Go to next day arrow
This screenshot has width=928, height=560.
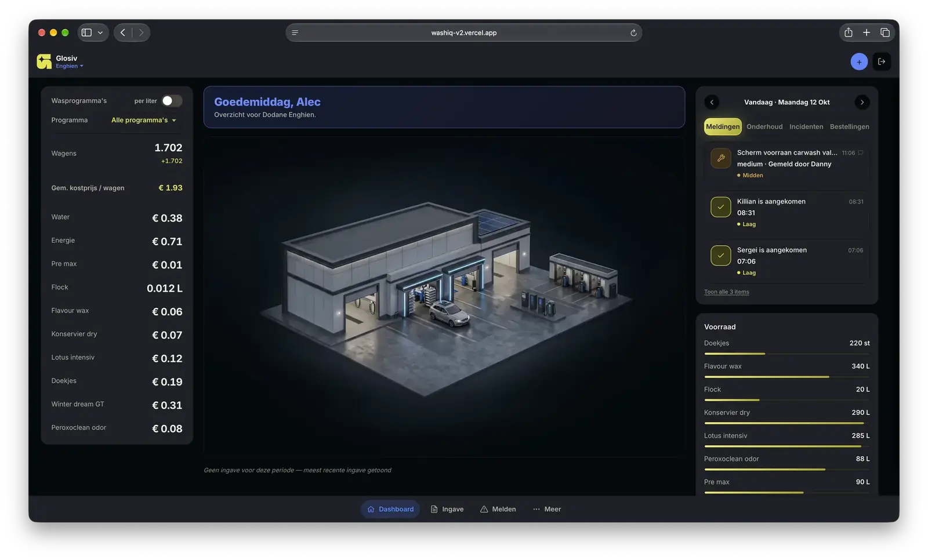tap(862, 102)
